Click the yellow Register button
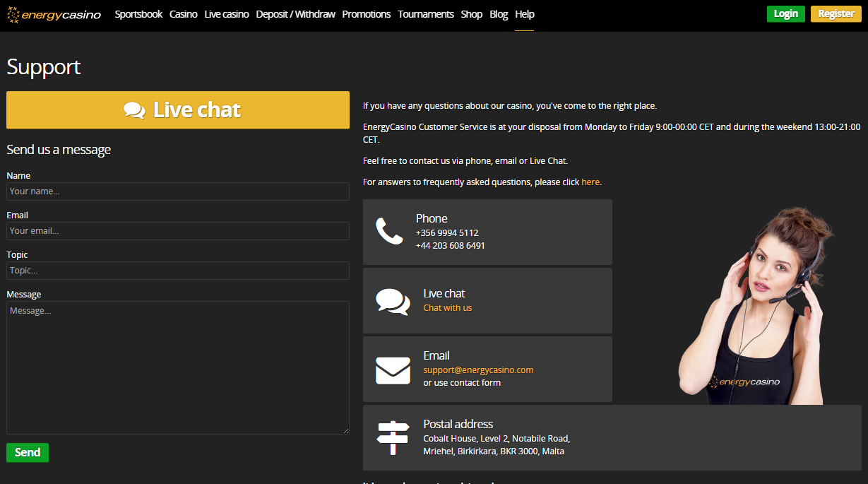 [836, 14]
